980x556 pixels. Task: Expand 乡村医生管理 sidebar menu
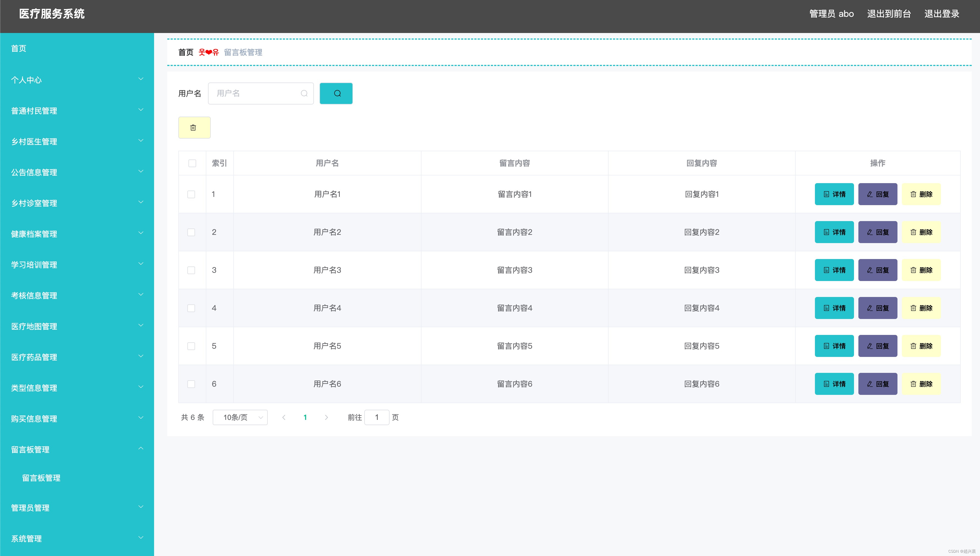(77, 142)
